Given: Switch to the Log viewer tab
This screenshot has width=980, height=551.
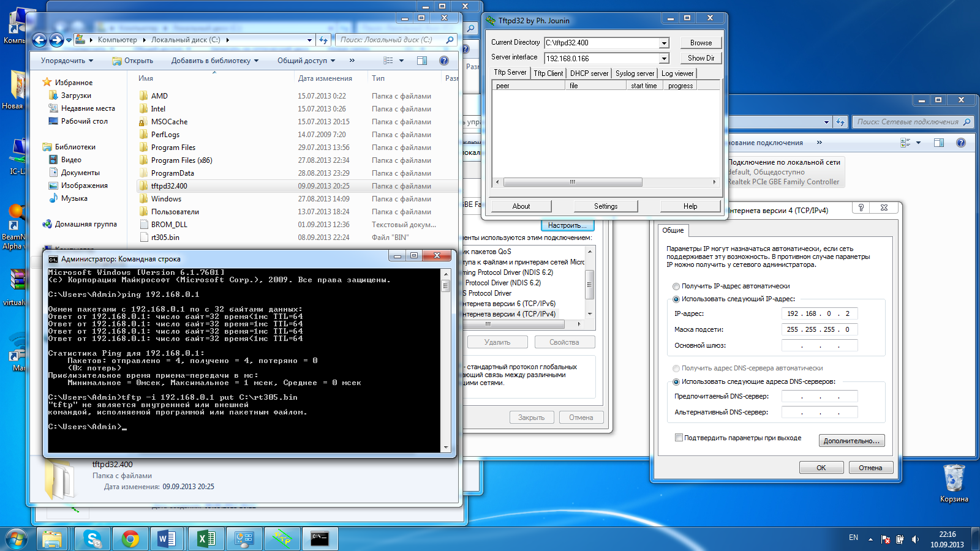Looking at the screenshot, I should click(677, 73).
